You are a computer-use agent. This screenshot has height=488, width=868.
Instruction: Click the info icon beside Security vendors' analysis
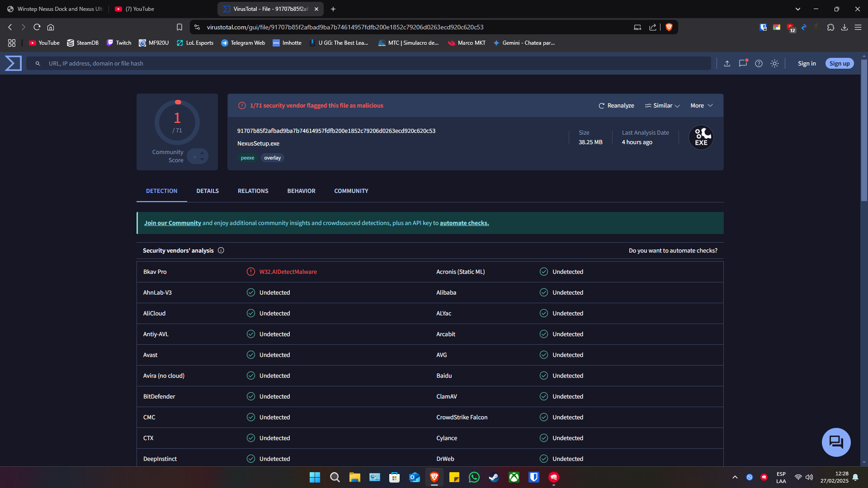(x=221, y=250)
